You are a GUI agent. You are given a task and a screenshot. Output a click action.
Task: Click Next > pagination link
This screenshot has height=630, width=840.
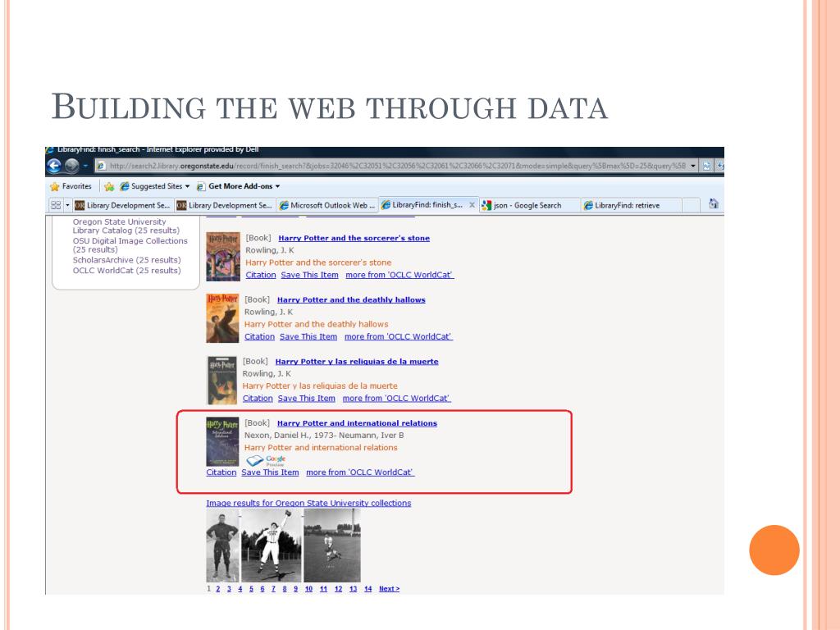pyautogui.click(x=390, y=589)
